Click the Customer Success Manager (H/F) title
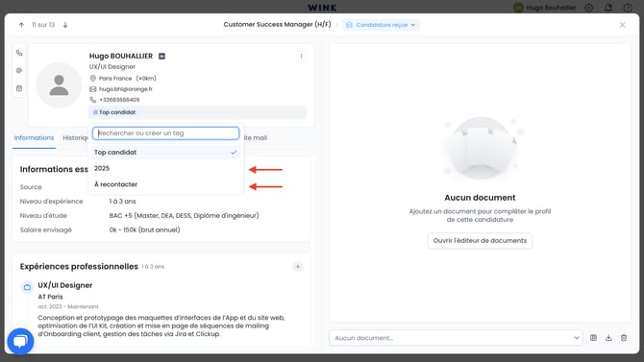644x362 pixels. point(277,25)
